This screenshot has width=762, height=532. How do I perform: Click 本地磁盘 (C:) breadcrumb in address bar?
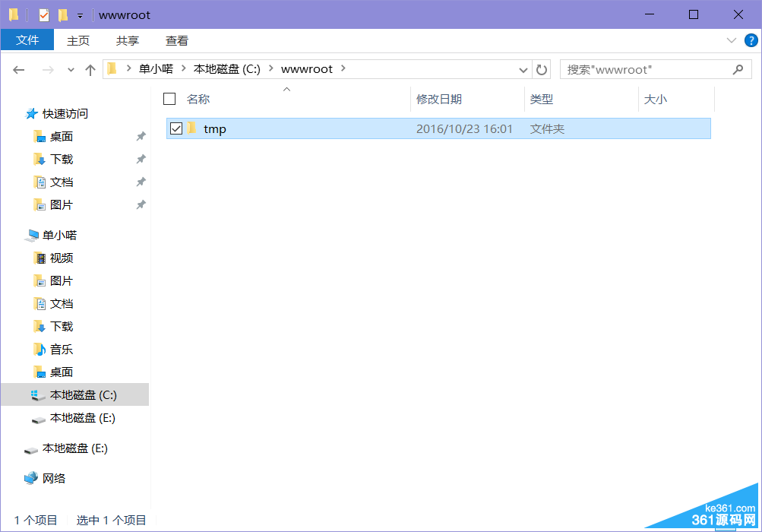point(227,69)
